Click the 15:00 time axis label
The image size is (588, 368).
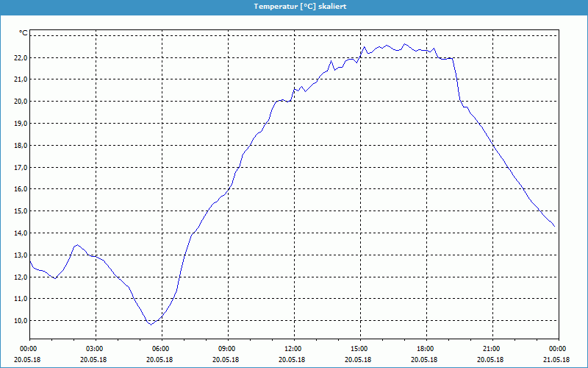tap(359, 349)
